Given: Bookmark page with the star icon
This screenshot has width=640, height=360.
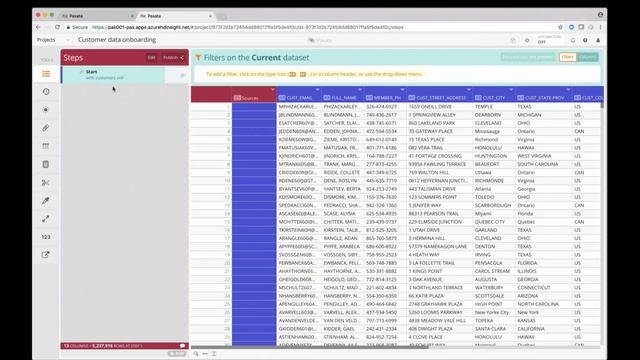Looking at the screenshot, I should point(560,27).
